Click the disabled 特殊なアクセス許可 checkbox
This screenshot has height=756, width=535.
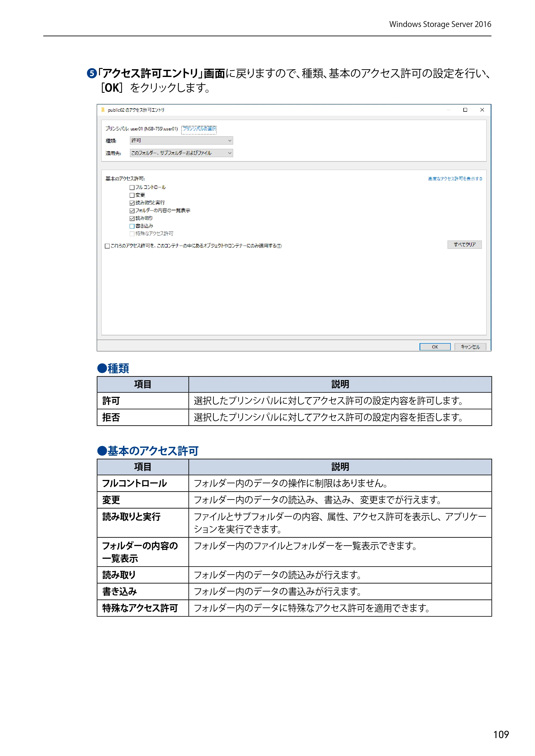click(x=132, y=234)
